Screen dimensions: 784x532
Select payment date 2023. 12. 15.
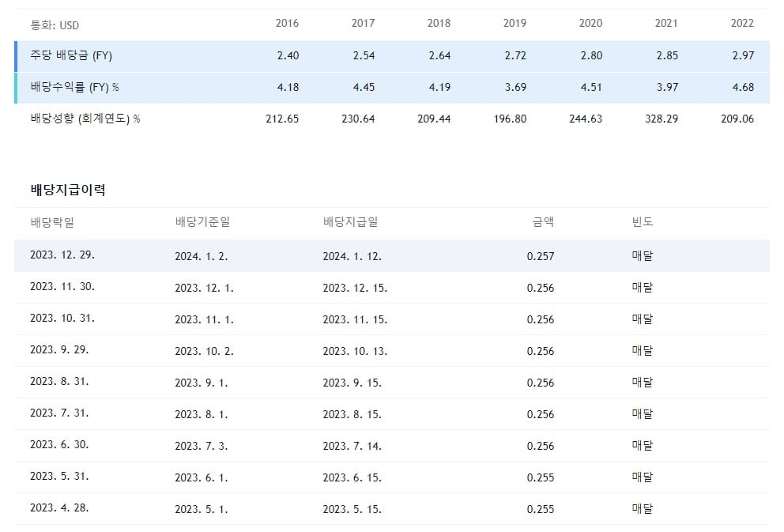point(356,288)
